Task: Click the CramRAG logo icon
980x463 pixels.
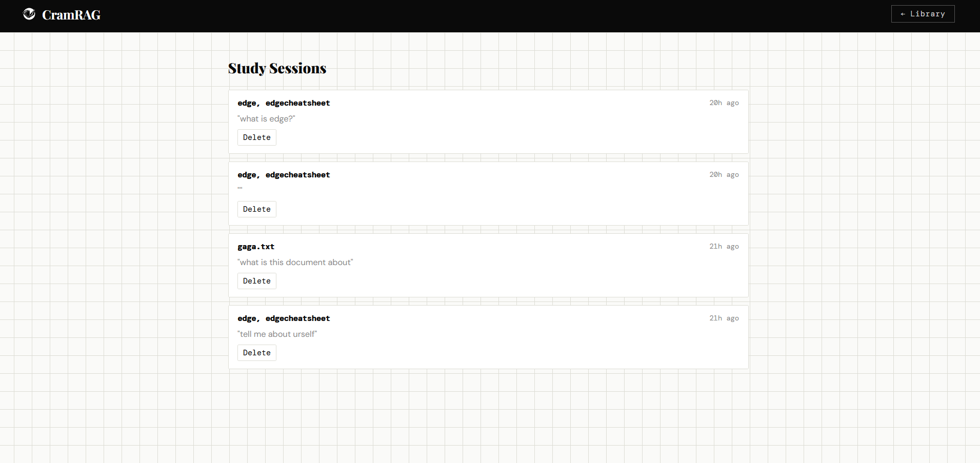Action: pos(29,14)
